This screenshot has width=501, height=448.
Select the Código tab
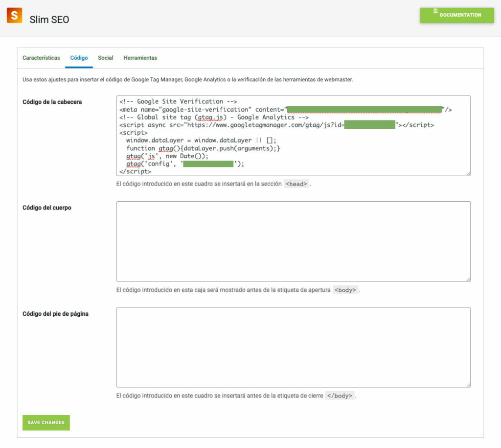(x=79, y=58)
